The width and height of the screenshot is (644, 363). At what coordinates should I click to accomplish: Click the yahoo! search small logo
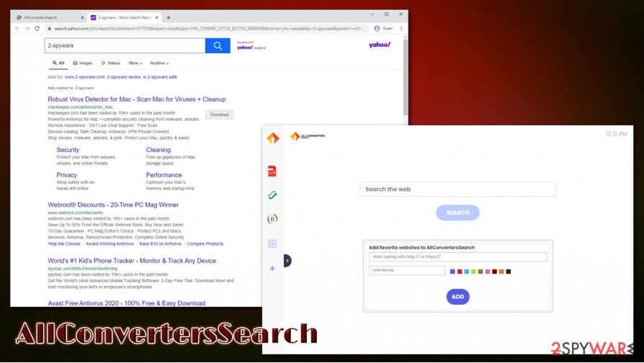[x=251, y=46]
